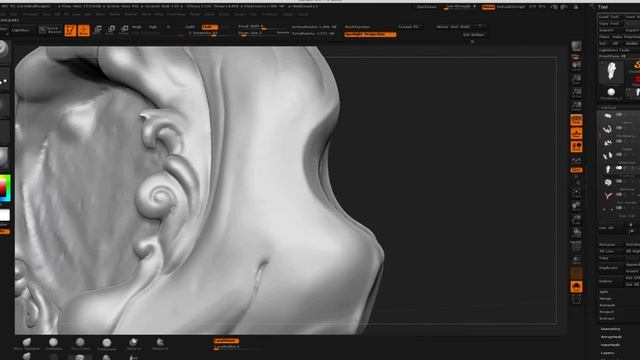Image resolution: width=640 pixels, height=360 pixels.
Task: Enable Mrgb painting mode
Action: pos(137,27)
